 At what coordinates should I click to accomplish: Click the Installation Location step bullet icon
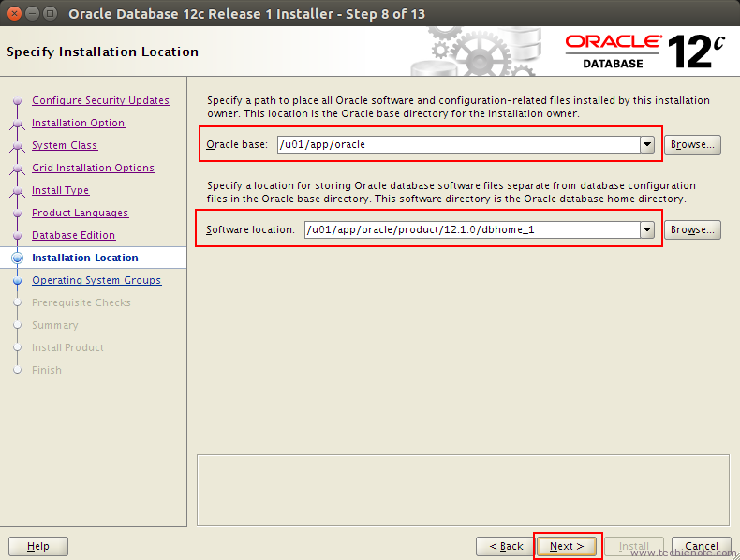tap(18, 258)
